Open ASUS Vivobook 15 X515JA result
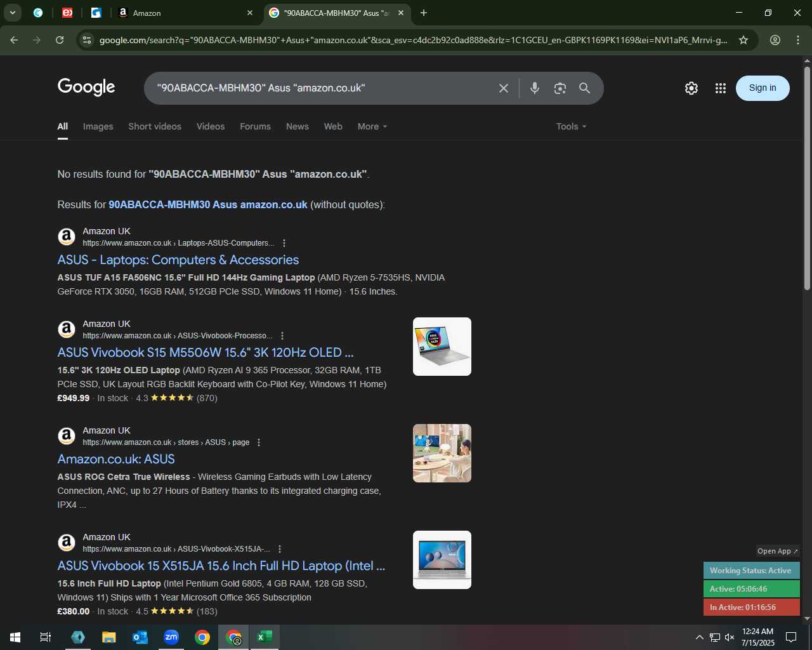 click(x=221, y=566)
